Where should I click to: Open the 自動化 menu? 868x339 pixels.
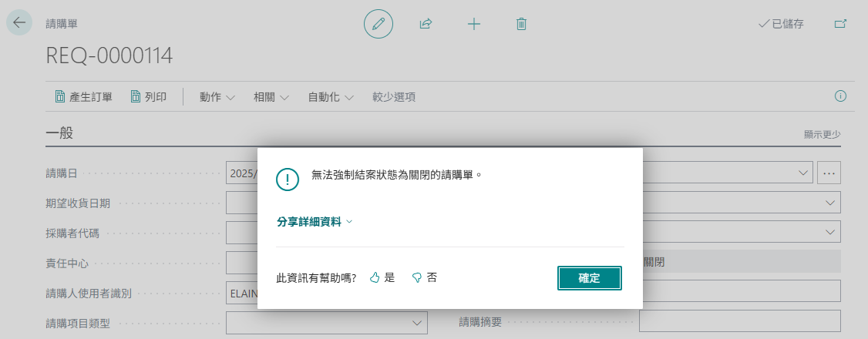coord(331,97)
